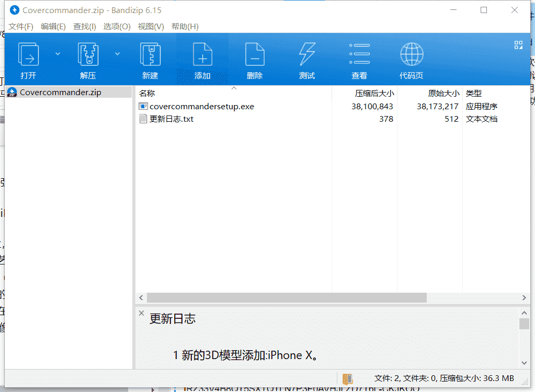Open the 帮助(H) menu

185,27
